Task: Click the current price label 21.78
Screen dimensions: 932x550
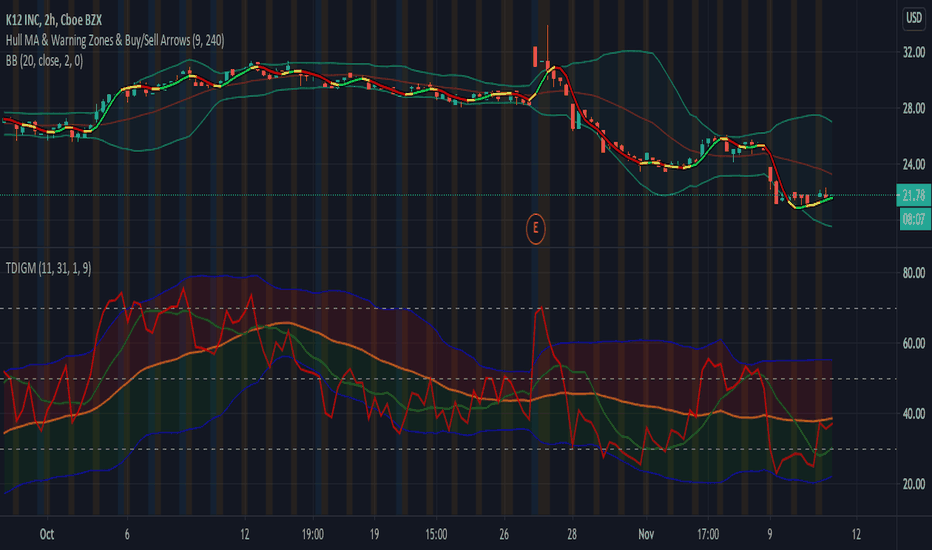Action: click(x=914, y=195)
